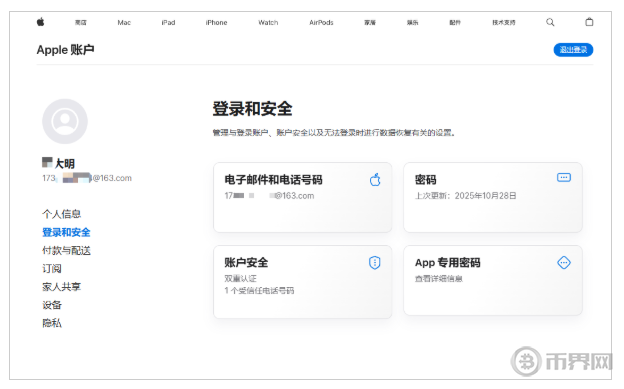Click the email address under 大明

pos(87,178)
